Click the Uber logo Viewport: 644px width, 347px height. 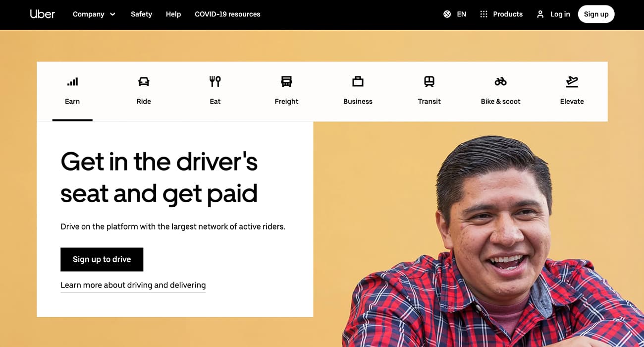coord(43,14)
